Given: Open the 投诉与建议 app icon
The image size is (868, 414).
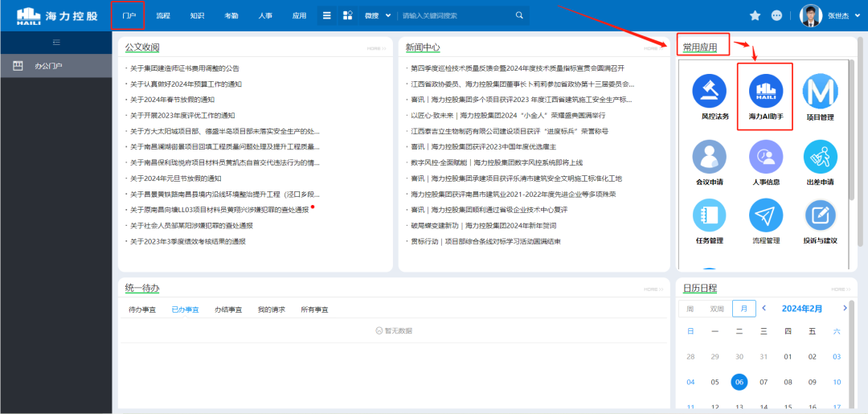Looking at the screenshot, I should click(820, 215).
